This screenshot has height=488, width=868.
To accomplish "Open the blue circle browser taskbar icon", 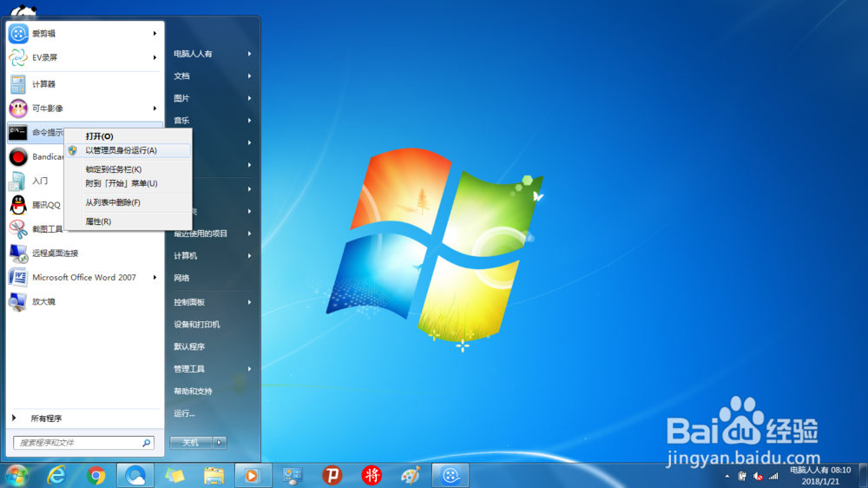I will pyautogui.click(x=135, y=475).
